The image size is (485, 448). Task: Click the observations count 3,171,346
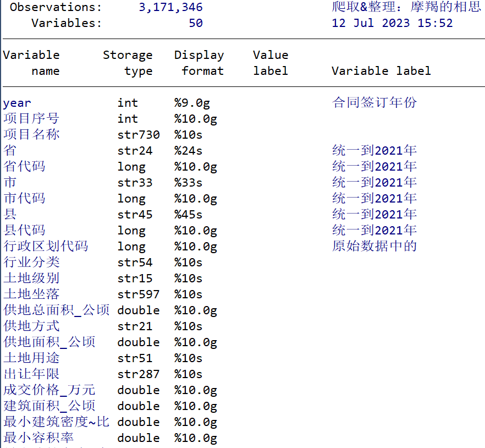(170, 8)
